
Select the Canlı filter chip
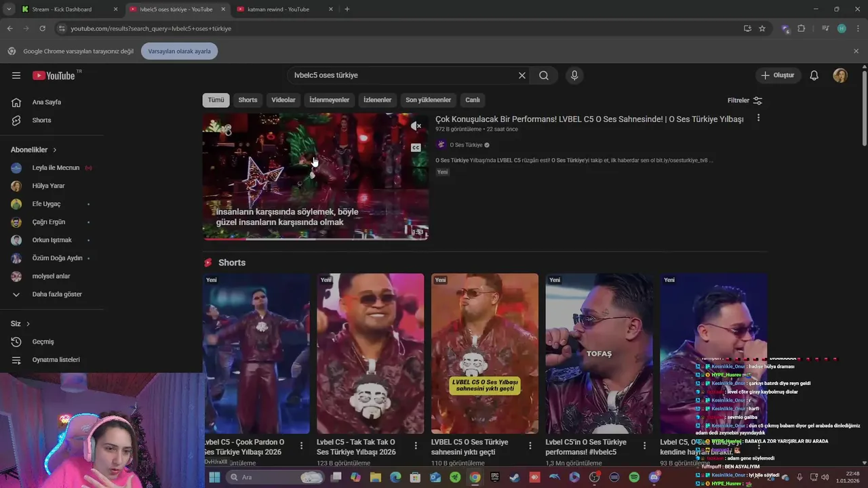[473, 100]
